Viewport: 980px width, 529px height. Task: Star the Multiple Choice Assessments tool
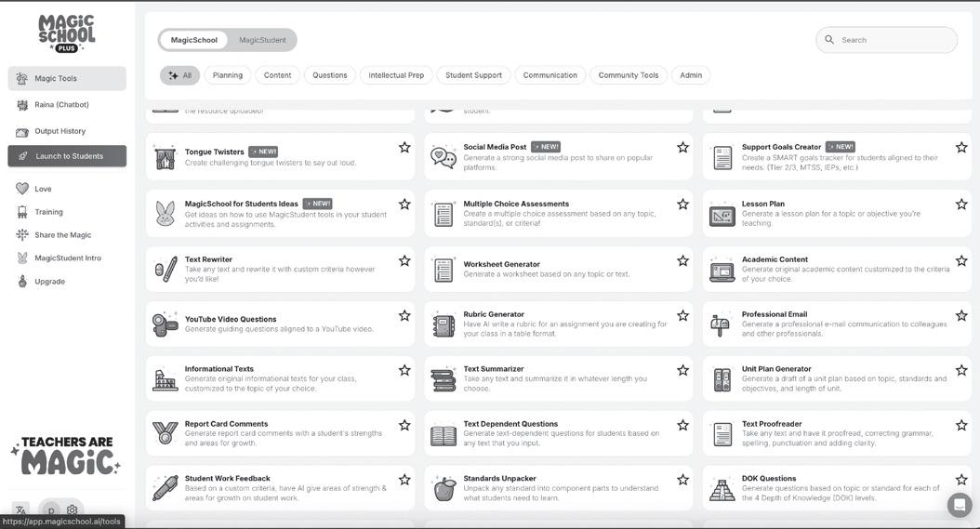[x=682, y=204]
